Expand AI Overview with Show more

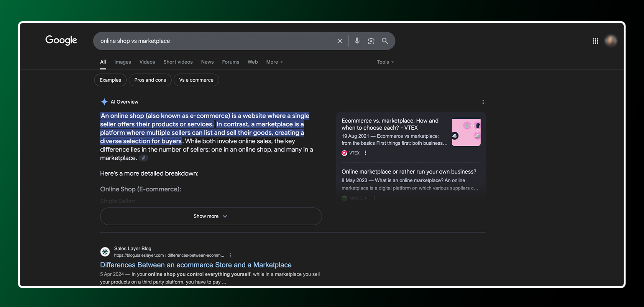tap(211, 216)
